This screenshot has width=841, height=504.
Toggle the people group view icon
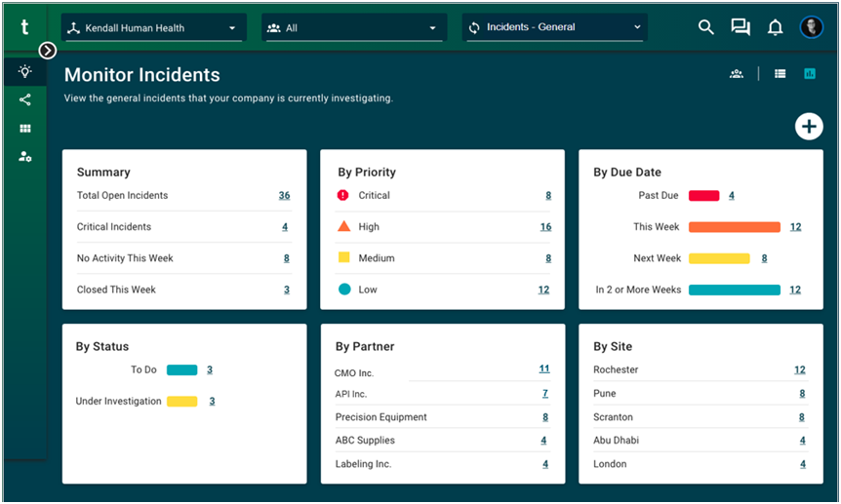(x=737, y=74)
